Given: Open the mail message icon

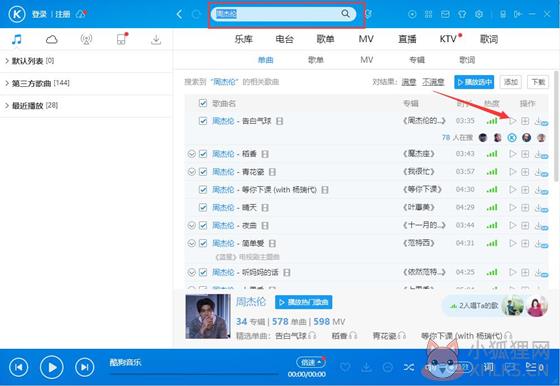Looking at the screenshot, I should (445, 14).
